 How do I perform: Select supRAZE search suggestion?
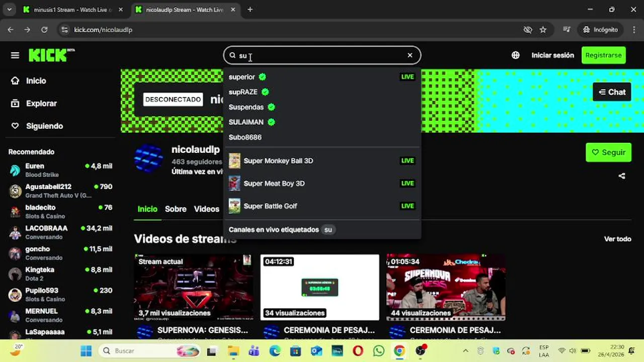[x=322, y=92]
